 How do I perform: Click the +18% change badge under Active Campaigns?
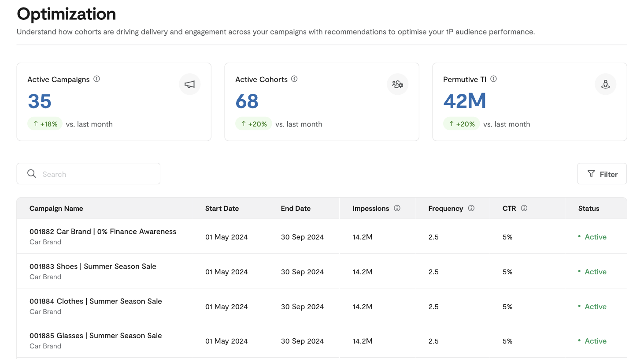(x=45, y=123)
